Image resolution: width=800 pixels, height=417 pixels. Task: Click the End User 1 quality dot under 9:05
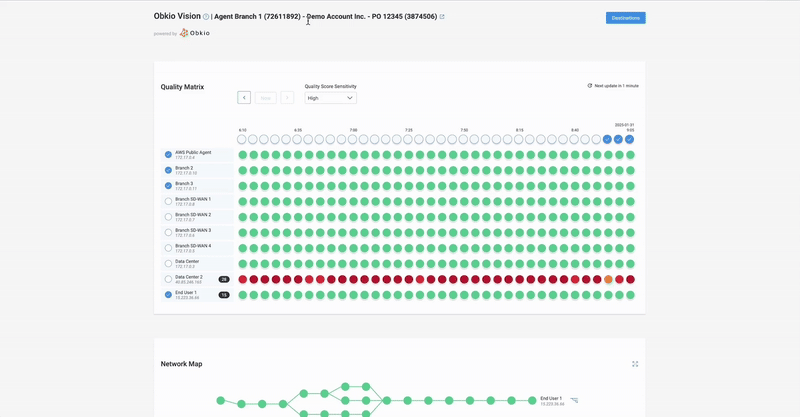[x=630, y=295]
